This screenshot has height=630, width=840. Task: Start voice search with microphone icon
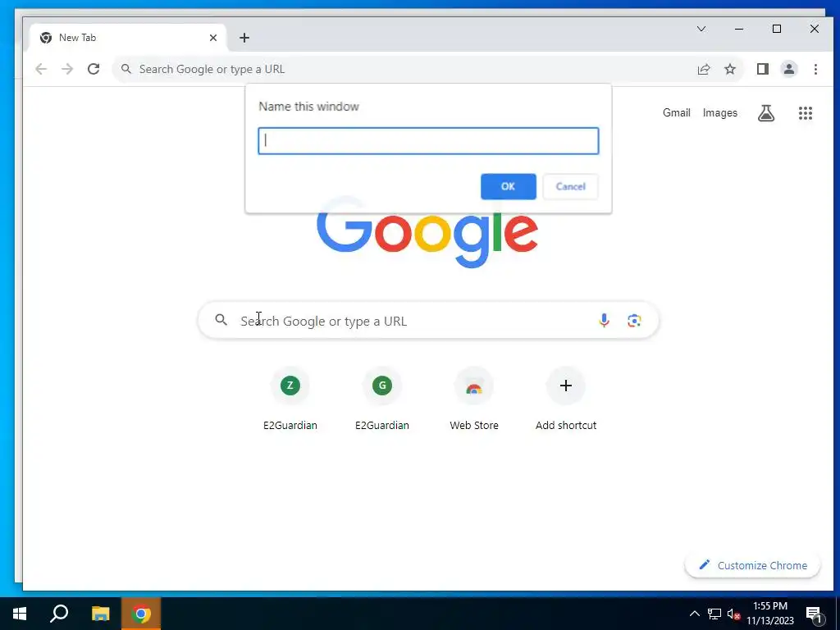[x=604, y=321]
